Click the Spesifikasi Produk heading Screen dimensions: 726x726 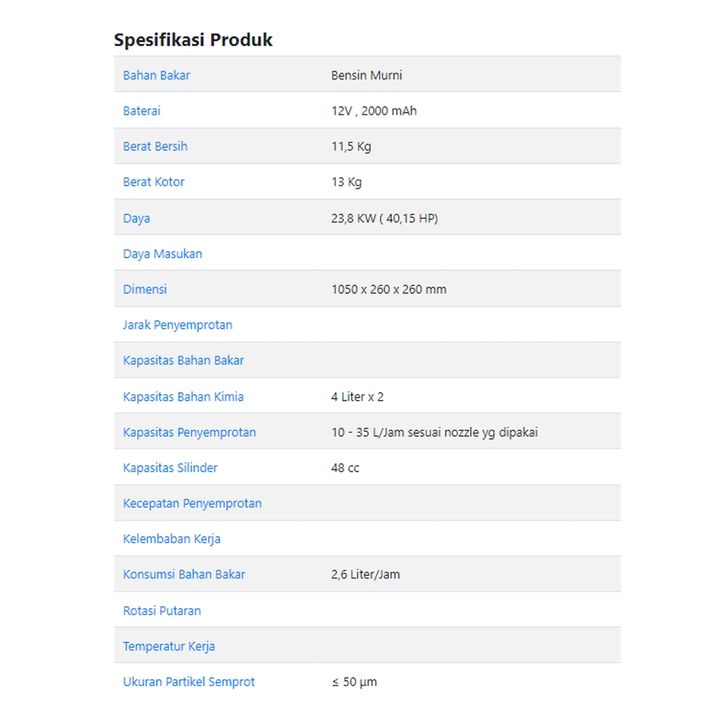193,40
